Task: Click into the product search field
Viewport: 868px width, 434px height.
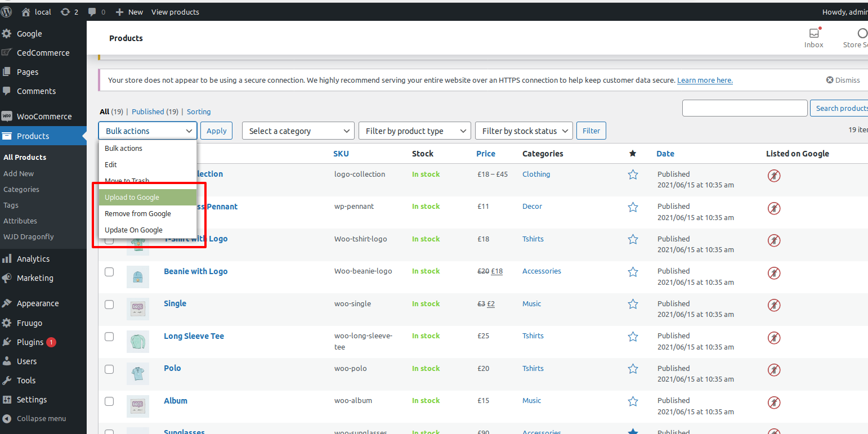Action: coord(745,108)
